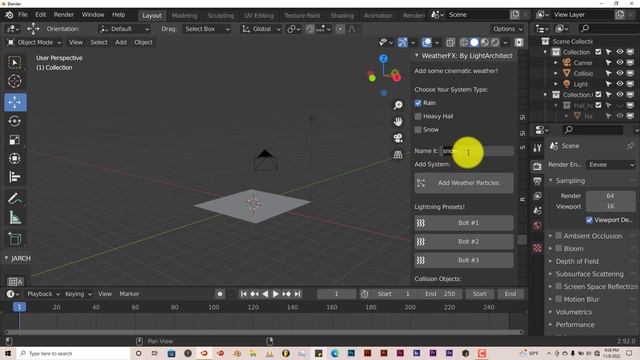The height and width of the screenshot is (360, 640).
Task: Choose the Annotate tool
Action: (15, 199)
